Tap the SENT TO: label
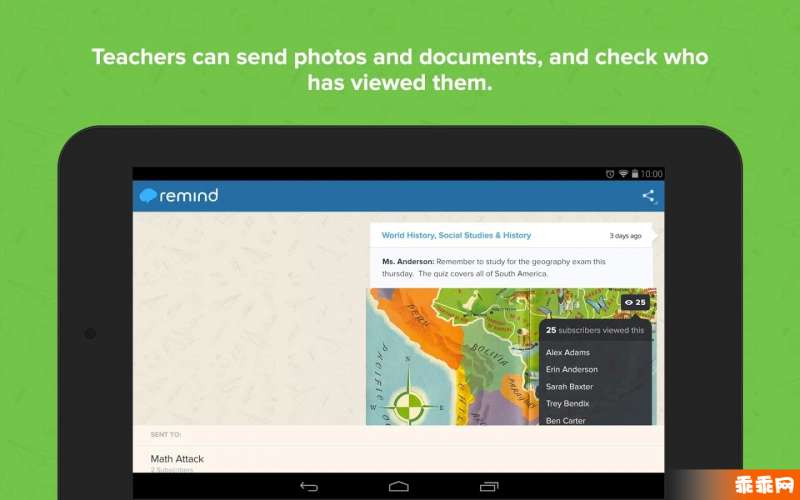 tap(166, 435)
